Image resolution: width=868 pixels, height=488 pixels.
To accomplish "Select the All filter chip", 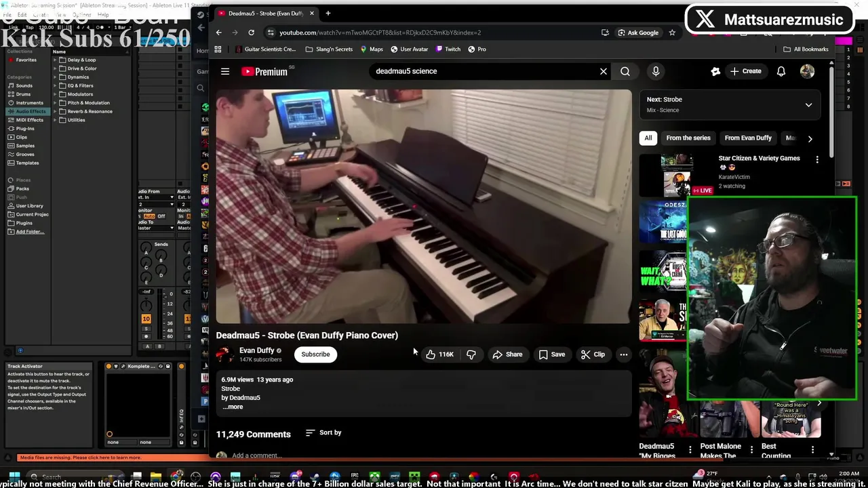I will (648, 138).
